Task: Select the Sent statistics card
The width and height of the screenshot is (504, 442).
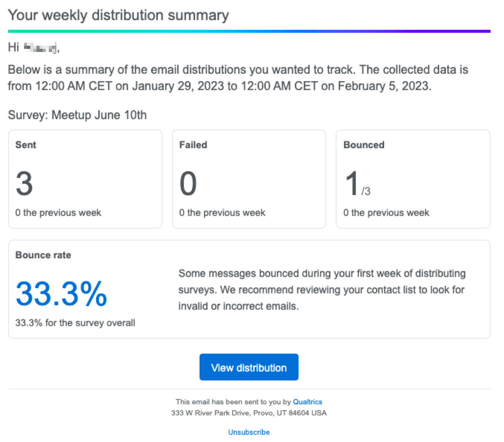Action: pos(85,179)
